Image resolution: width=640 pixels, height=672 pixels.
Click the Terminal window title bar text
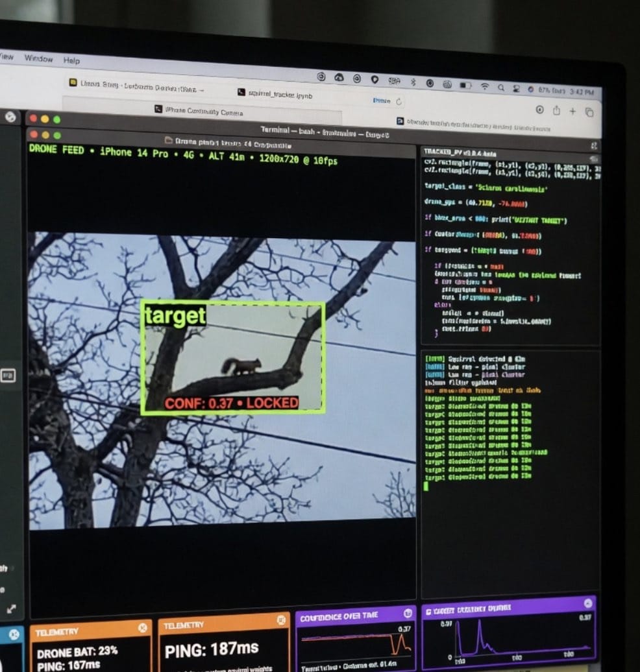click(x=325, y=132)
